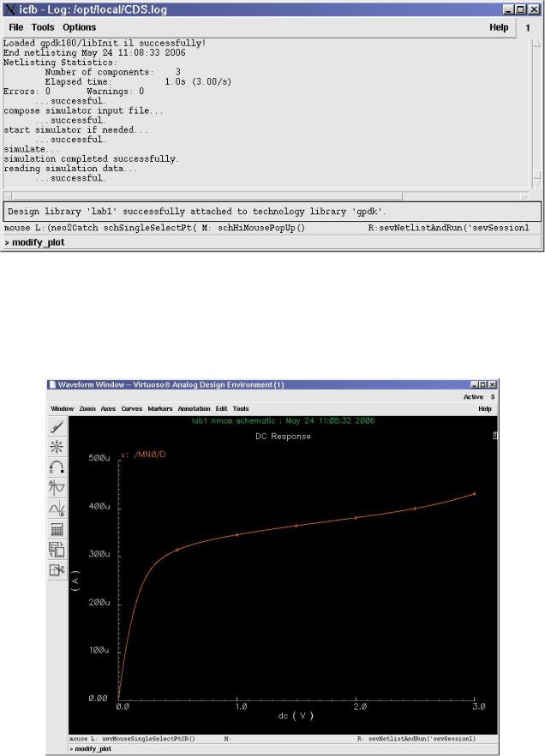Open the File menu in icfb window
The height and width of the screenshot is (756, 545).
click(x=16, y=27)
